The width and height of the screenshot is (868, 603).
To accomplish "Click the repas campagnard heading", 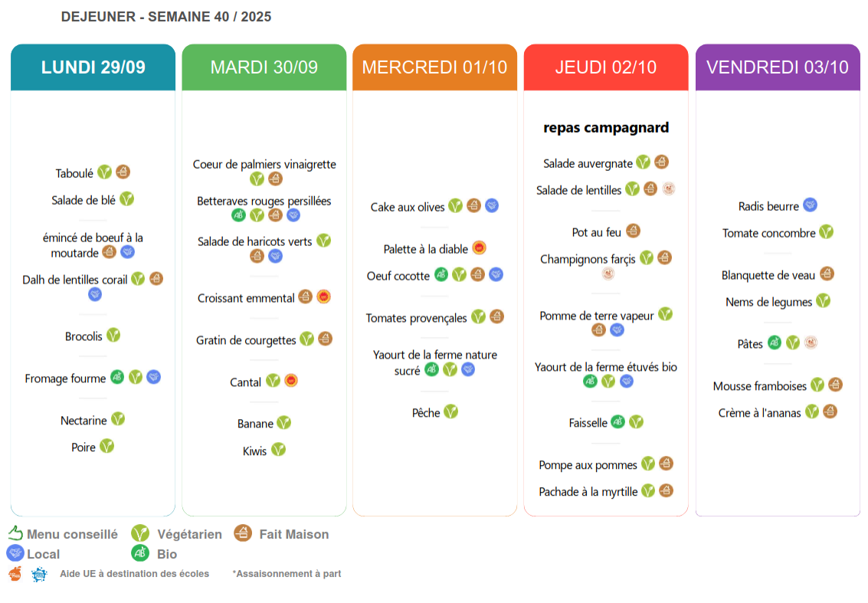I will pos(606,128).
